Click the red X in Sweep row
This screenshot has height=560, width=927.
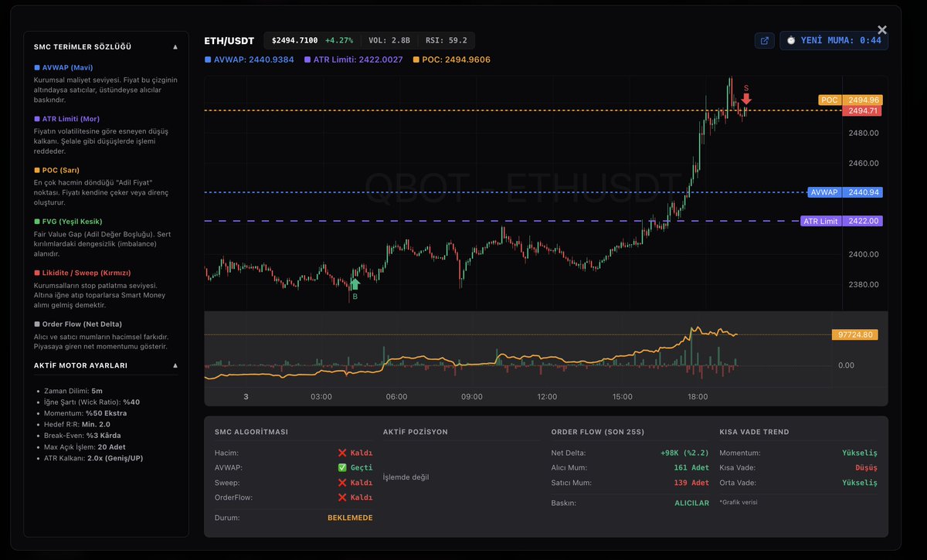pos(342,483)
